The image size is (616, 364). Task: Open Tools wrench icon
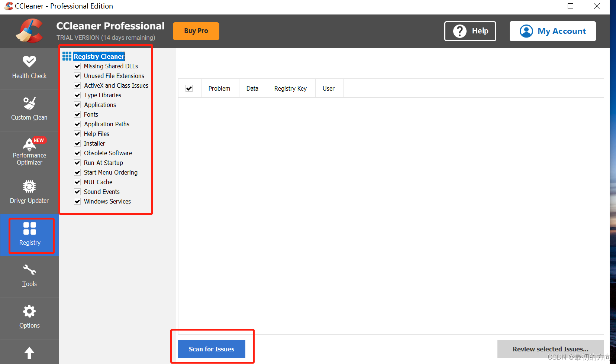tap(29, 270)
